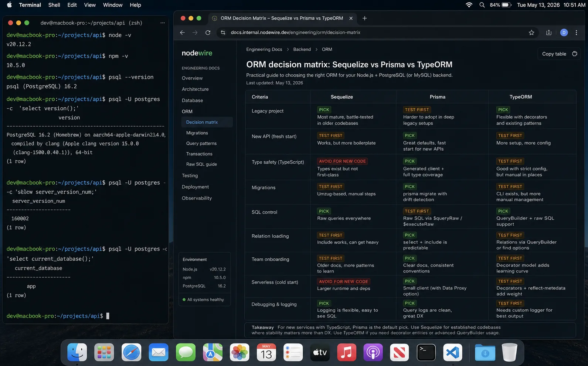Open Photos app in dock
This screenshot has width=588, height=366.
(x=239, y=352)
